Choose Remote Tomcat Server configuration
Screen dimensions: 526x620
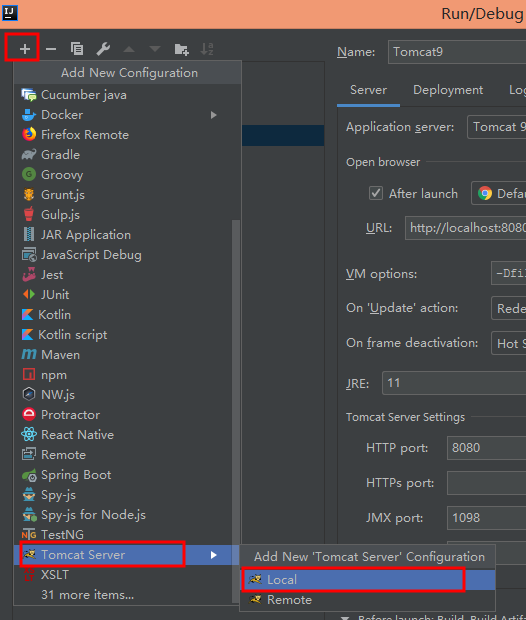(368, 600)
